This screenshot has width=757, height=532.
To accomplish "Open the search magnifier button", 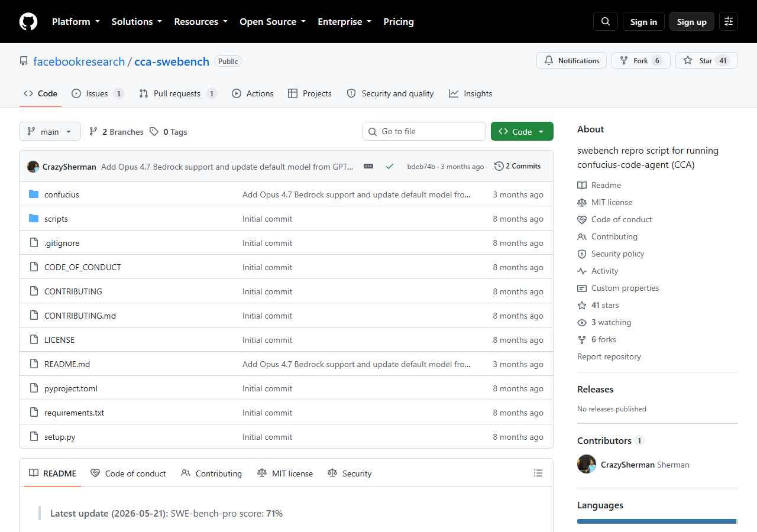I will [x=606, y=21].
